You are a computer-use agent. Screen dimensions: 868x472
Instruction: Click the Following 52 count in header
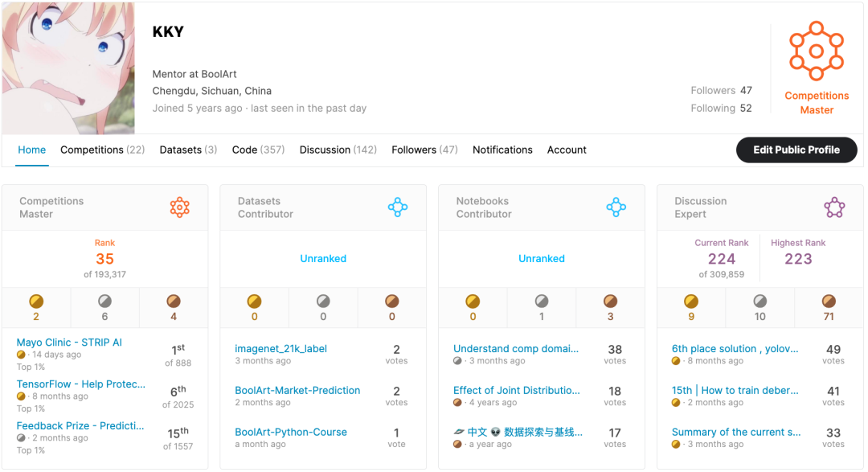point(721,108)
